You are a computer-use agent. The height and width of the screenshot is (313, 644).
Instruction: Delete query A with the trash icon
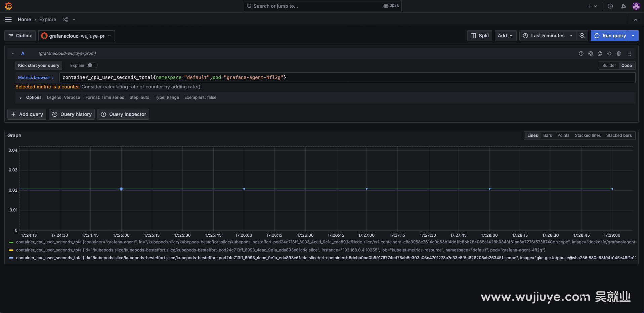point(618,53)
